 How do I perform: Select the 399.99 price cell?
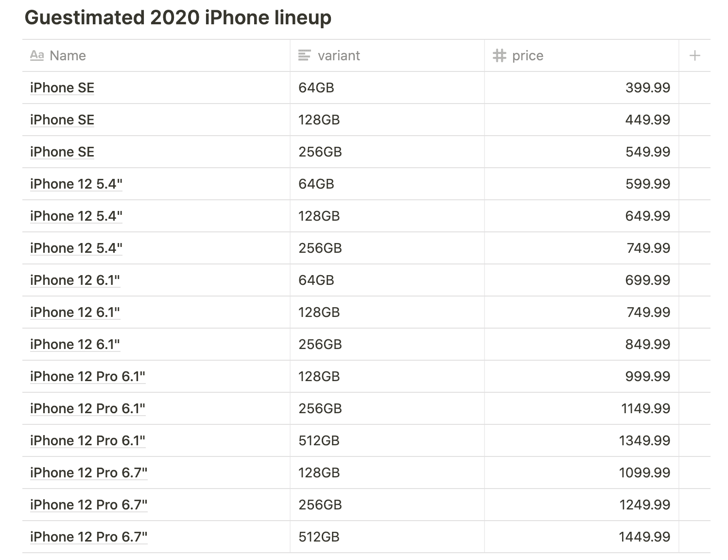582,87
